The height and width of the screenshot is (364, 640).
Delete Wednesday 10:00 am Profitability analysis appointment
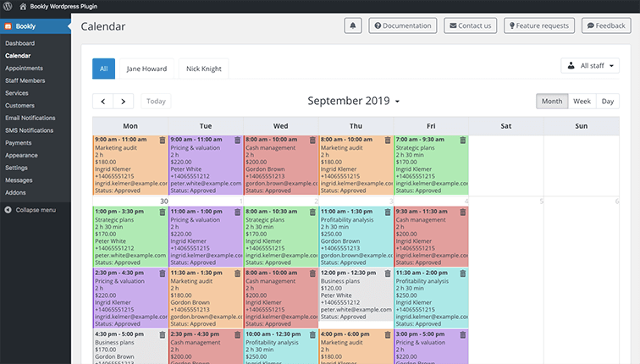click(x=312, y=334)
